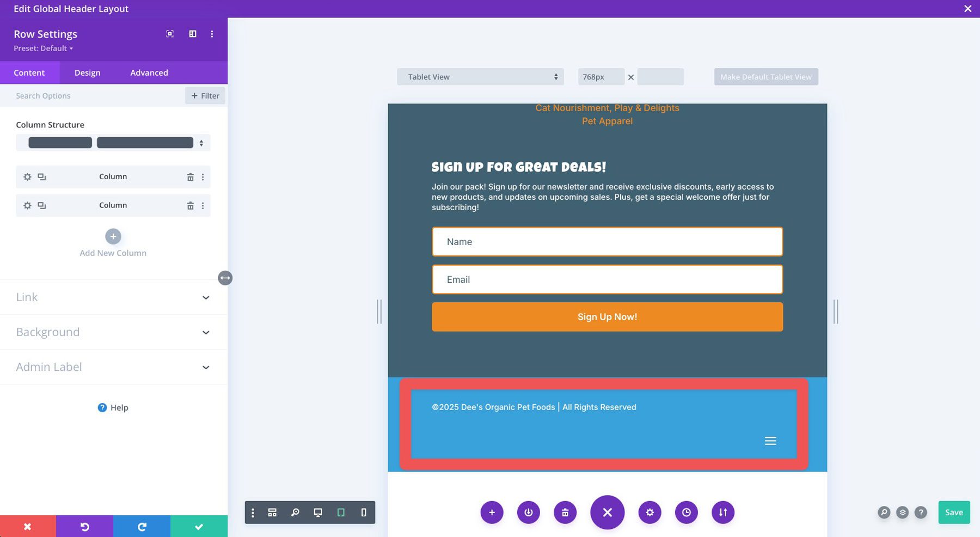The image size is (980, 537).
Task: Zoom out the builder preview
Action: [296, 512]
